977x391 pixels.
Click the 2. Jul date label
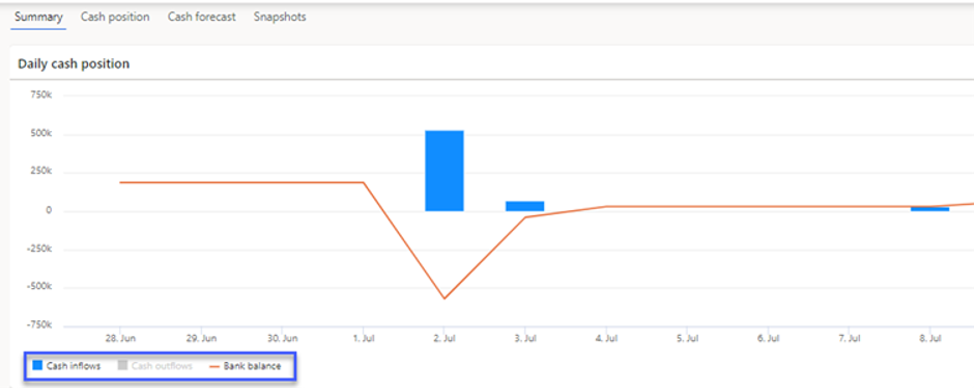click(x=444, y=339)
